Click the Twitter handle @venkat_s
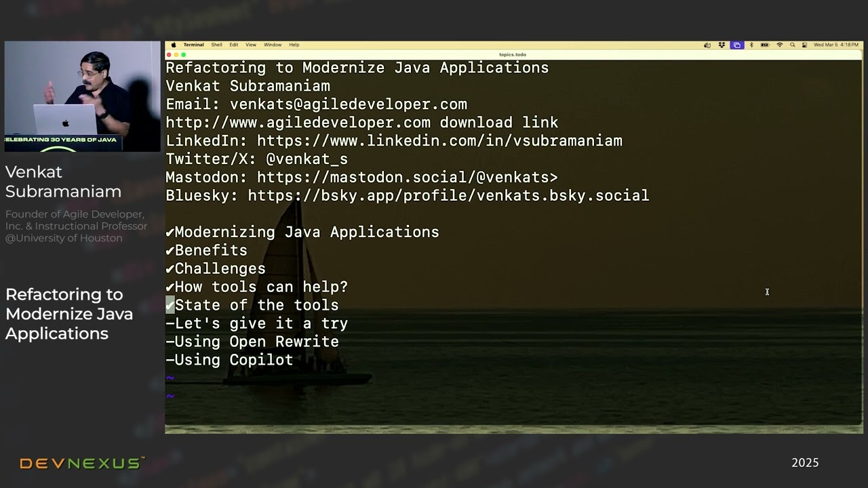Image resolution: width=868 pixels, height=488 pixels. (x=307, y=159)
